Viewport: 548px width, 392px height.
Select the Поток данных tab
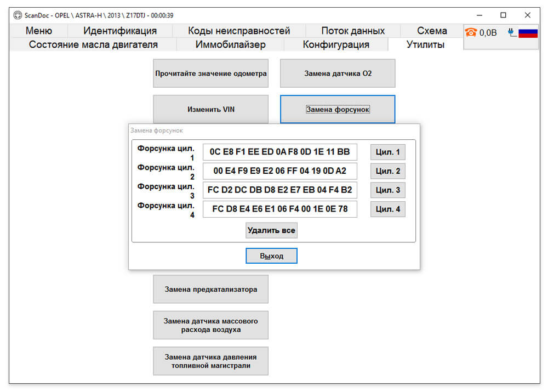(x=353, y=31)
